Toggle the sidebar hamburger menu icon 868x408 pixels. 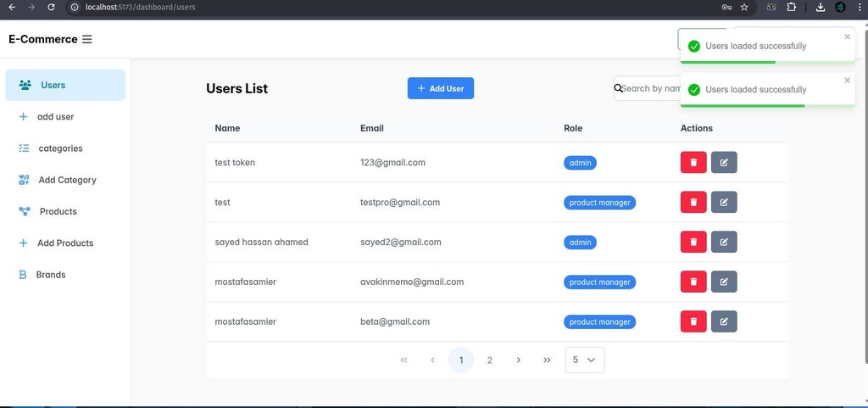(x=87, y=39)
